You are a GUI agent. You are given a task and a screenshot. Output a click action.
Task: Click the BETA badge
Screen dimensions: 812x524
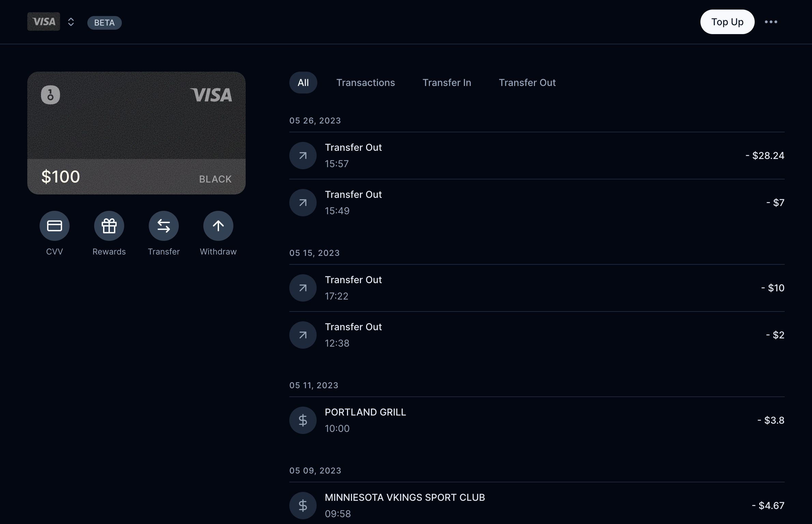104,23
